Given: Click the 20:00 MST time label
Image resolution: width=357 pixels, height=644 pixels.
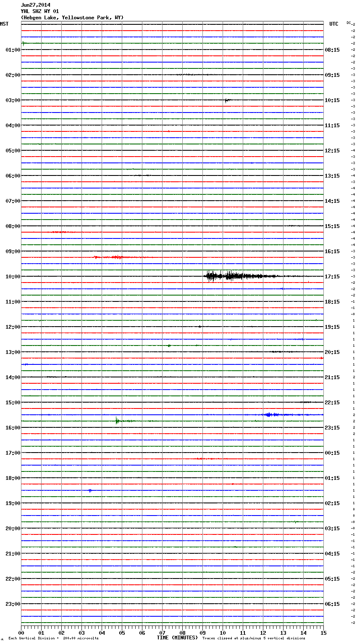Looking at the screenshot, I should pyautogui.click(x=13, y=529).
